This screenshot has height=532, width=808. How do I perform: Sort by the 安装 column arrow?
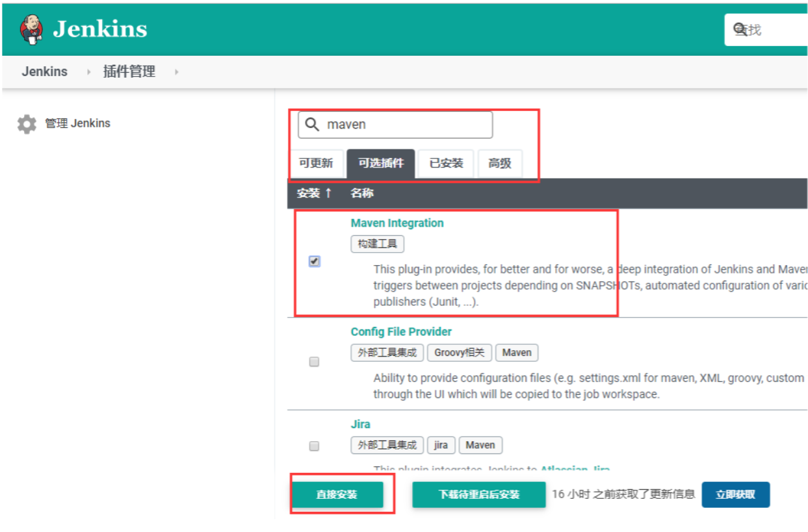pyautogui.click(x=328, y=193)
